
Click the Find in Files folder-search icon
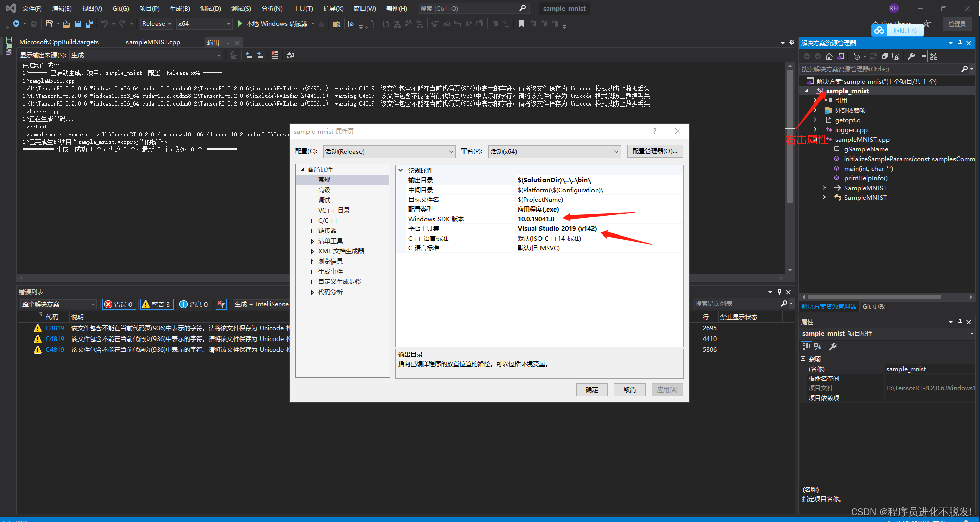336,24
